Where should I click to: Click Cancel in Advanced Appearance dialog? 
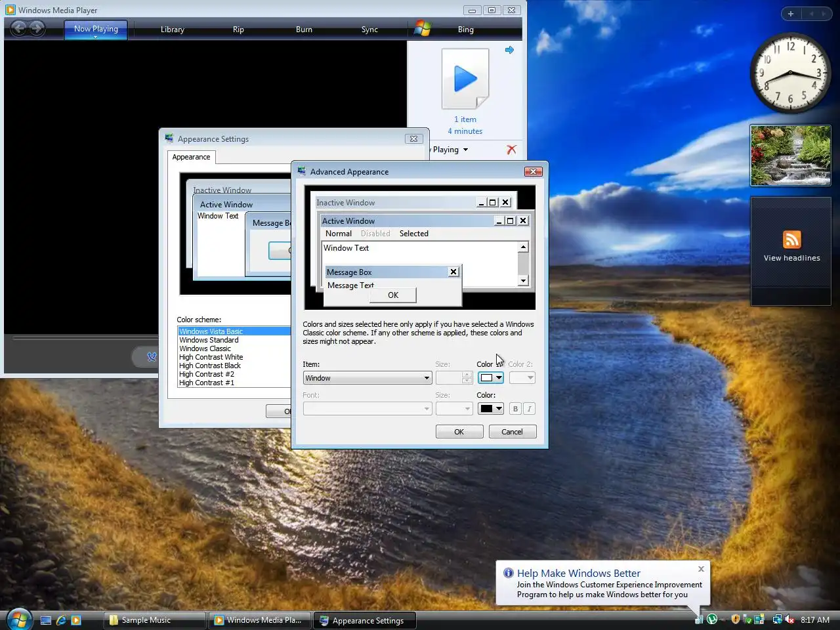(x=513, y=432)
